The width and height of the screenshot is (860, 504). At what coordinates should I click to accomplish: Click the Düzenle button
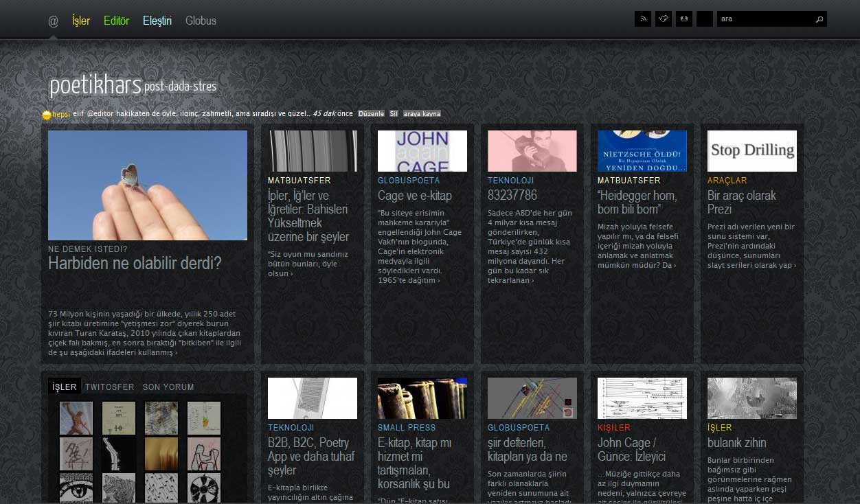click(372, 114)
